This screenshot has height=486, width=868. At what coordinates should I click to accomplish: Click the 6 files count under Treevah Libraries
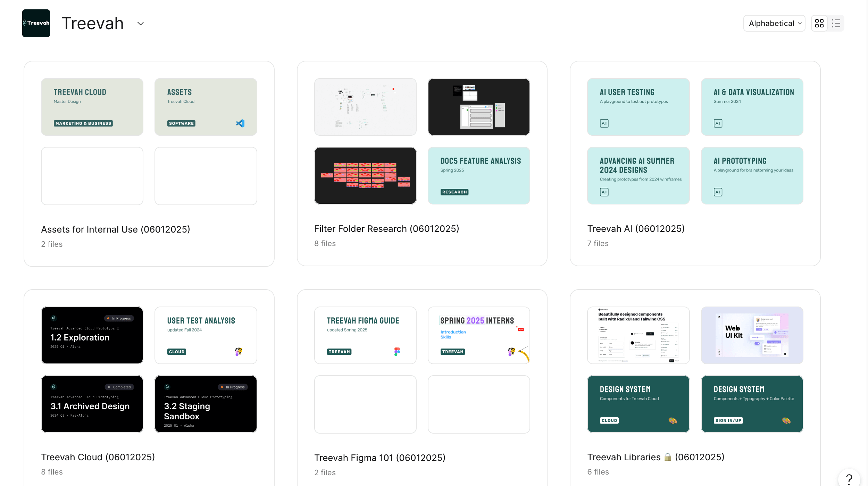click(x=598, y=472)
